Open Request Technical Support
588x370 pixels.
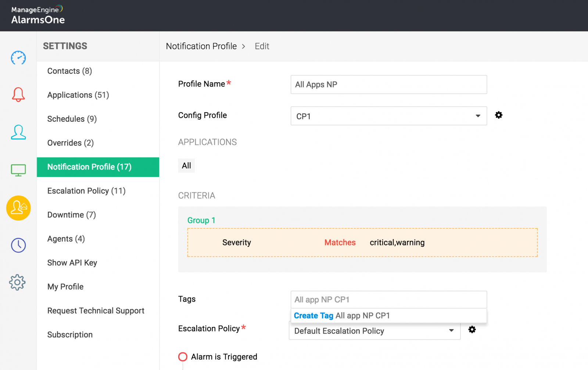[96, 311]
